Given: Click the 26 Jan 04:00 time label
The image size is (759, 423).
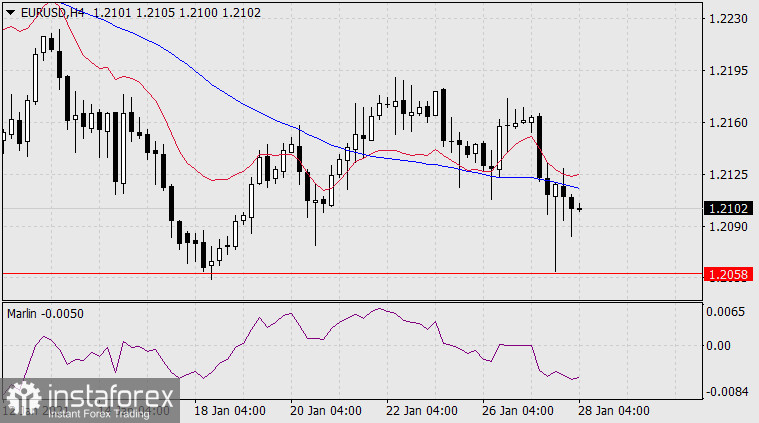Looking at the screenshot, I should point(517,411).
